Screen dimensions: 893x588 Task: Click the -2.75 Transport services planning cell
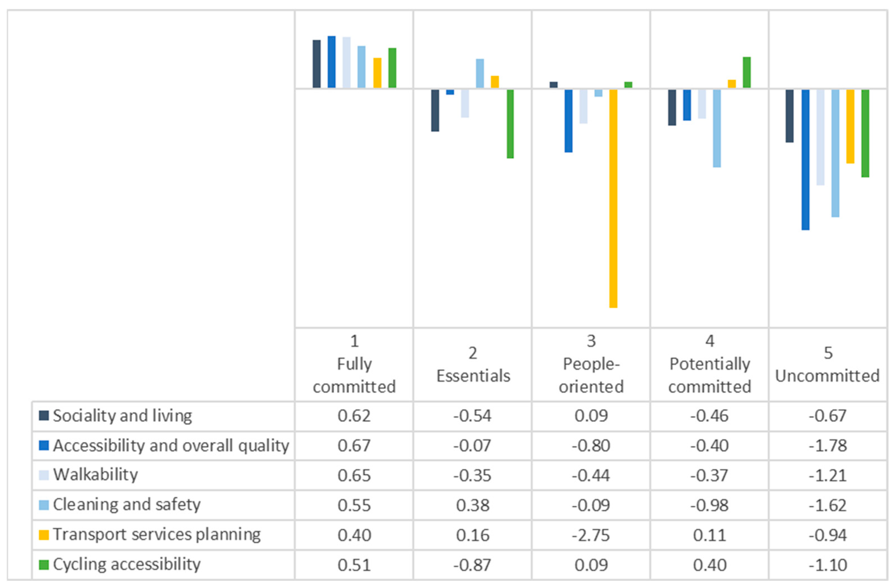tap(591, 535)
